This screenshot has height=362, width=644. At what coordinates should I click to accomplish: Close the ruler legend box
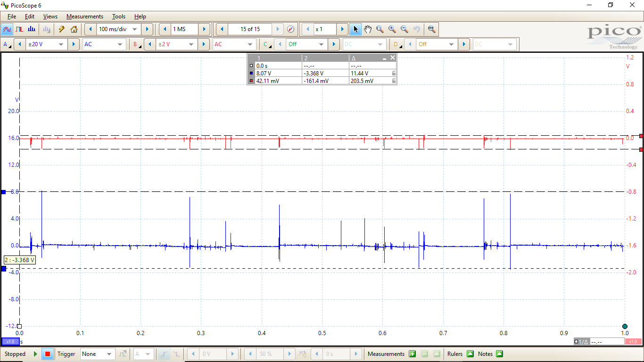point(393,58)
